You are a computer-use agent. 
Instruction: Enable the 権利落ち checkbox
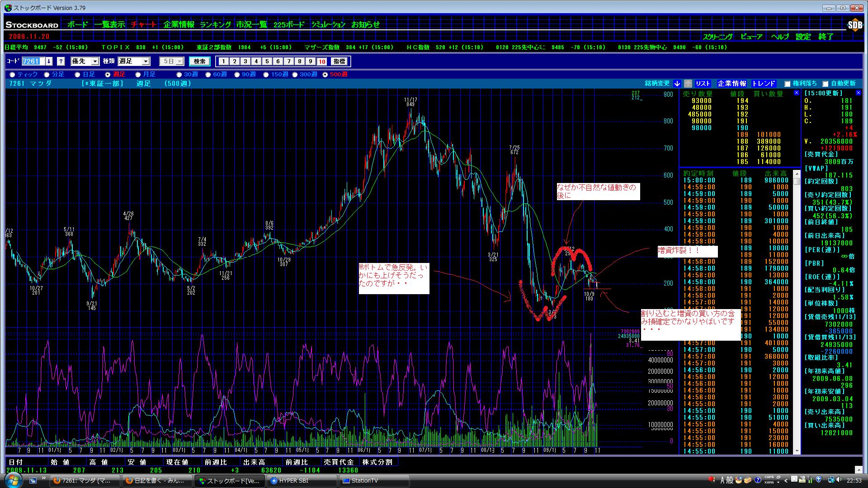787,84
